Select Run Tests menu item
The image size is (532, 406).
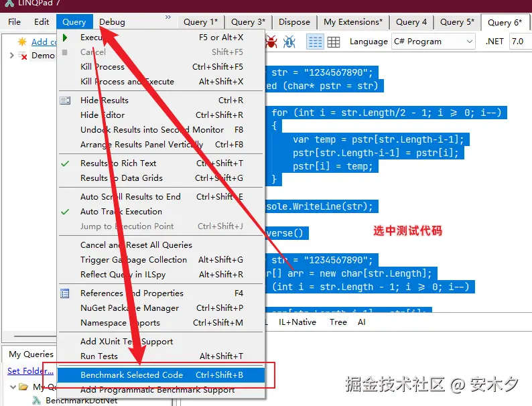coord(161,356)
